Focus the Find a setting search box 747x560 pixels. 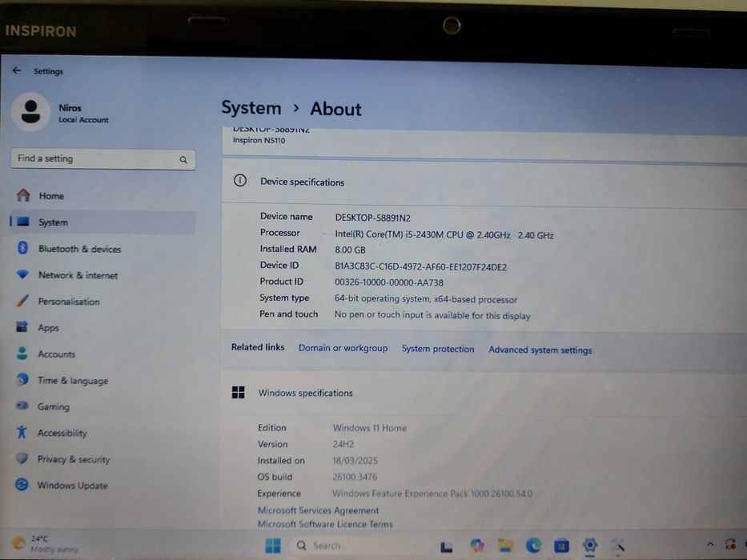[x=103, y=159]
